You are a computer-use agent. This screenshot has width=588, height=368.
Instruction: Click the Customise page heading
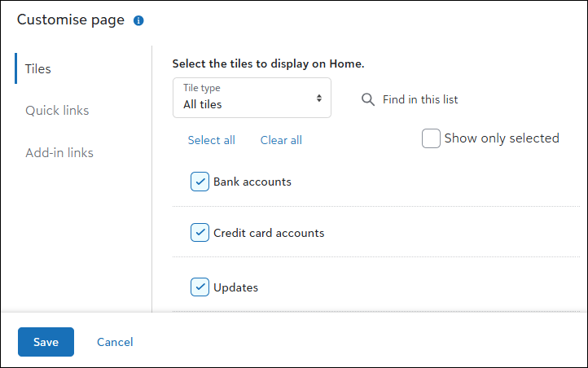[x=71, y=20]
